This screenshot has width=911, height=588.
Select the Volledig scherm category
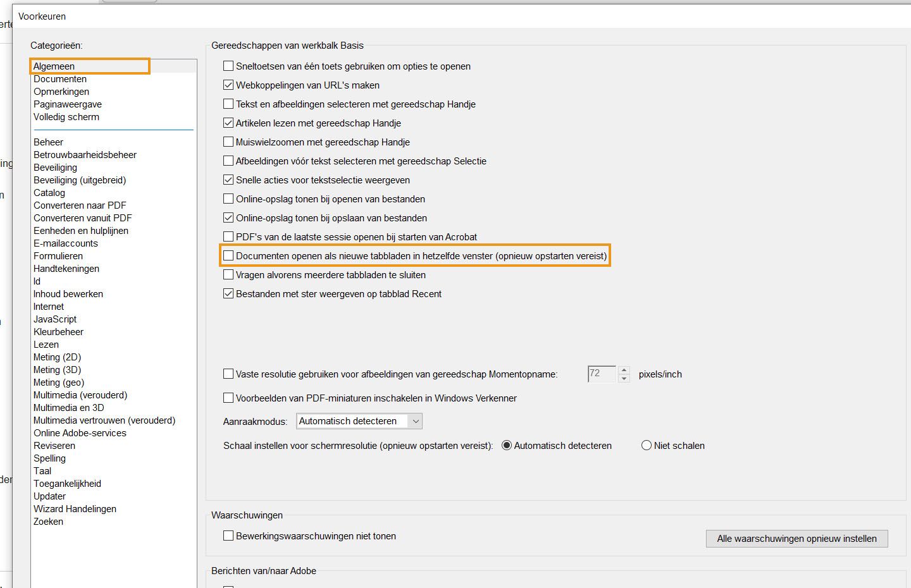coord(66,116)
